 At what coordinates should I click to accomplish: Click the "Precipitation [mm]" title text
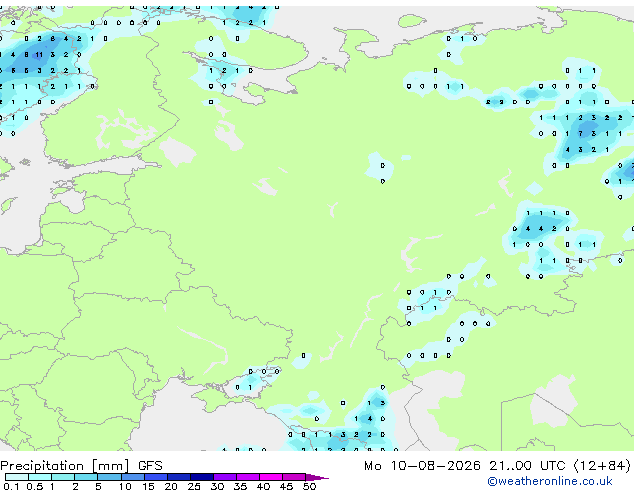click(65, 466)
